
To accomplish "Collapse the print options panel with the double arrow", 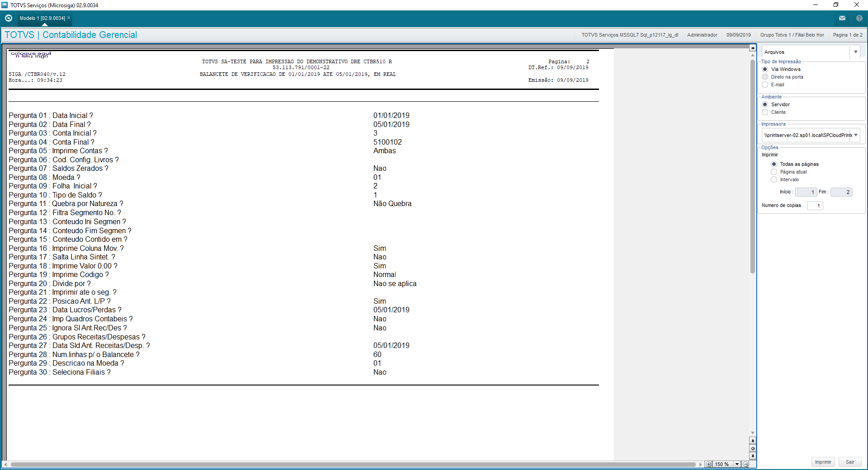I will click(x=753, y=48).
